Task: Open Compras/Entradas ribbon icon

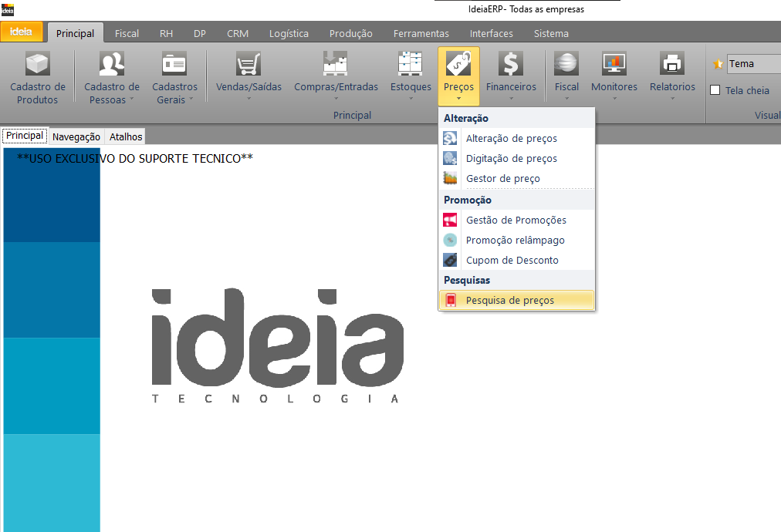Action: 336,64
